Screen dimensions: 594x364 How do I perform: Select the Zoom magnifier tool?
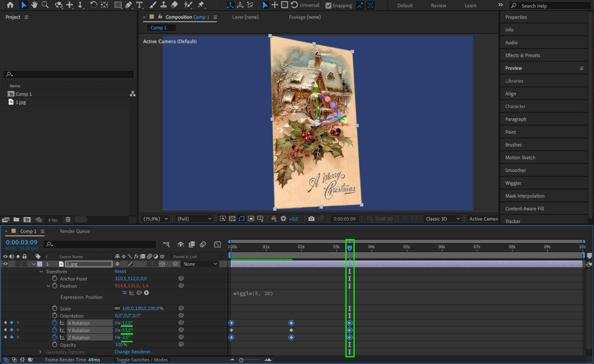45,5
